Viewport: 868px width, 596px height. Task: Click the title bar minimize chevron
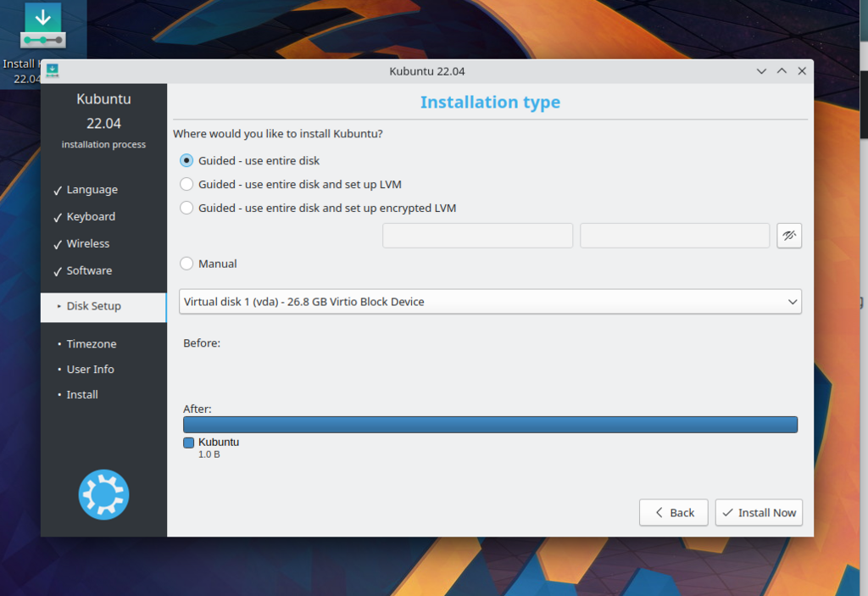pos(761,71)
